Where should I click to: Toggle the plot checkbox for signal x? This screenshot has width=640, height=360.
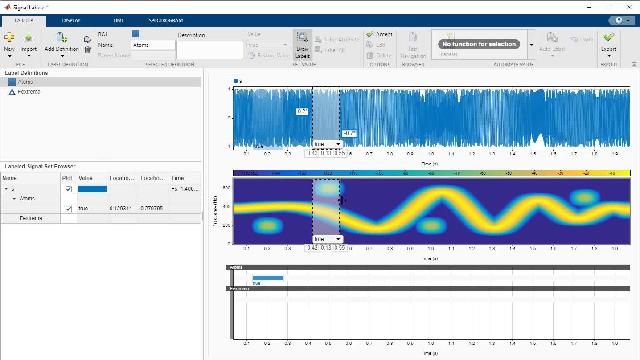(x=69, y=189)
